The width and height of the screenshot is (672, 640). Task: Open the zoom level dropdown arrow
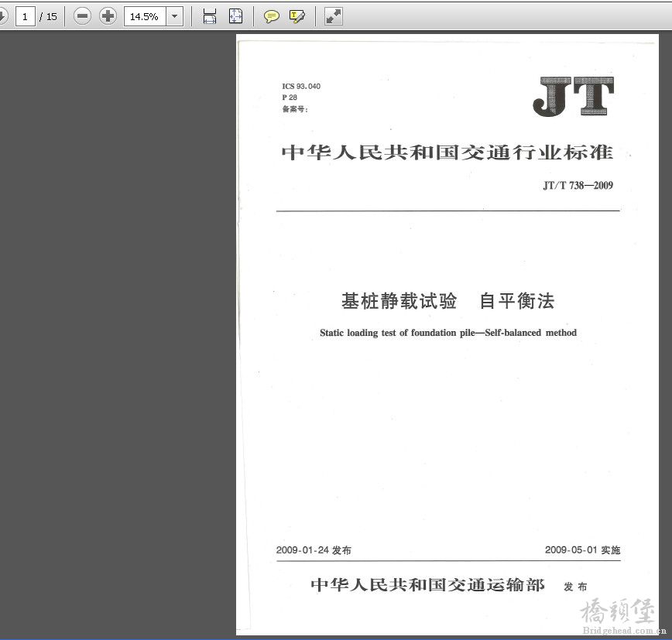(x=174, y=17)
